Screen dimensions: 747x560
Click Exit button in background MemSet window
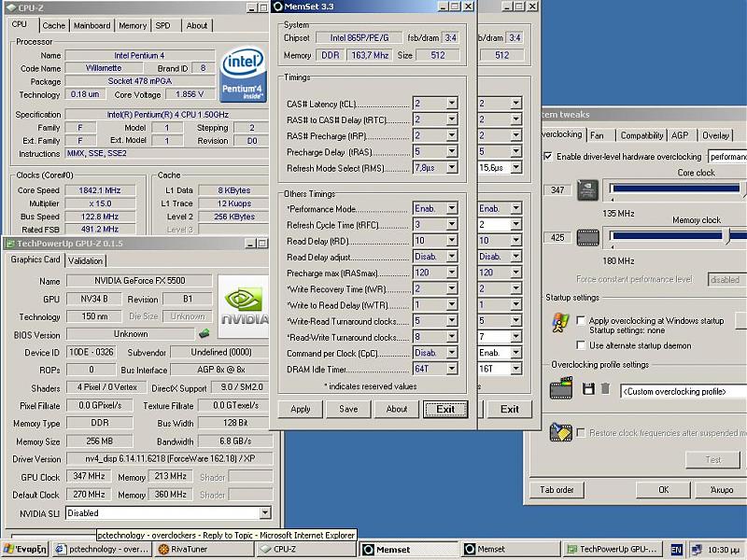pyautogui.click(x=509, y=409)
